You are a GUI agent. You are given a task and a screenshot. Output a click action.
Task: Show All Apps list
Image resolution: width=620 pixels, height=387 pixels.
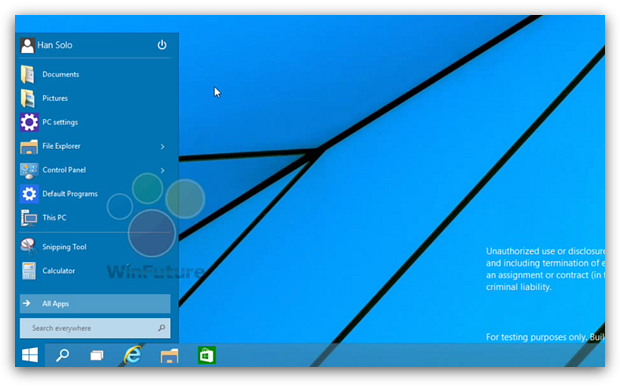[95, 304]
